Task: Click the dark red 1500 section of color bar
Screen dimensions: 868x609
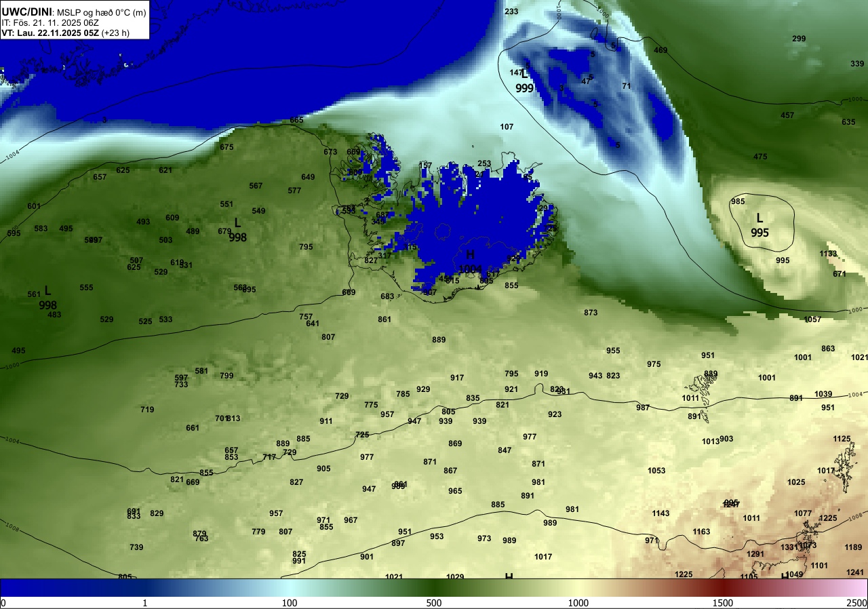Action: click(x=723, y=587)
